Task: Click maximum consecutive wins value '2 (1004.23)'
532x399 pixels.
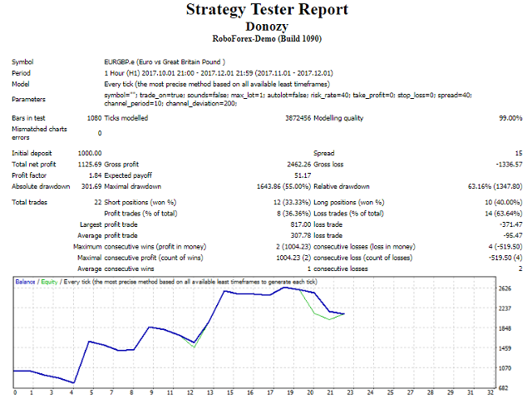Action: pyautogui.click(x=293, y=247)
